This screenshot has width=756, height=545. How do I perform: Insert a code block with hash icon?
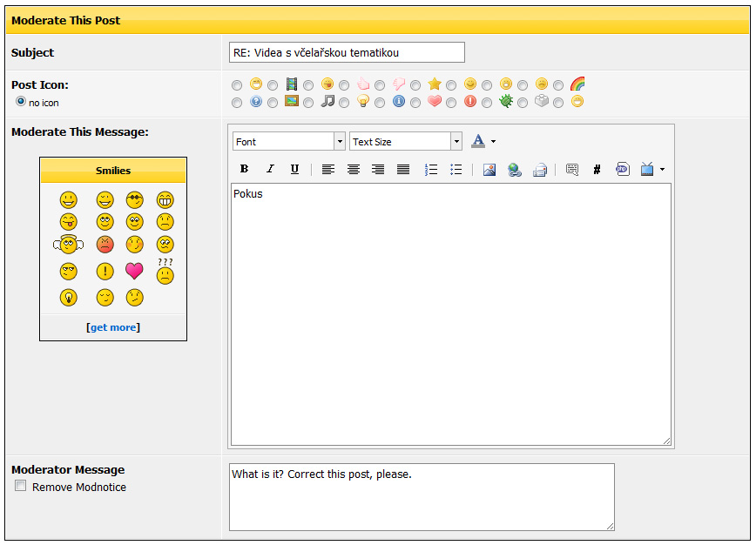(597, 170)
